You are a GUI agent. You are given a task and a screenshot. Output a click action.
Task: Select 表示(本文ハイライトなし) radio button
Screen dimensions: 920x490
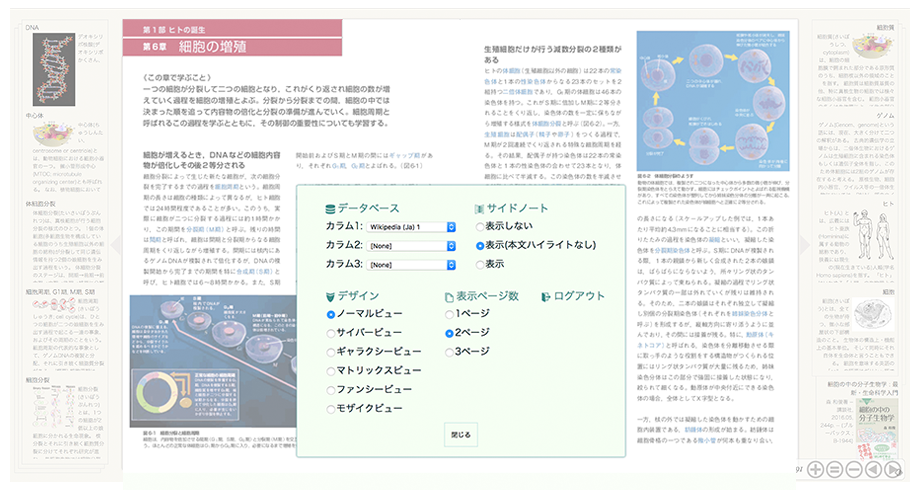pyautogui.click(x=480, y=246)
